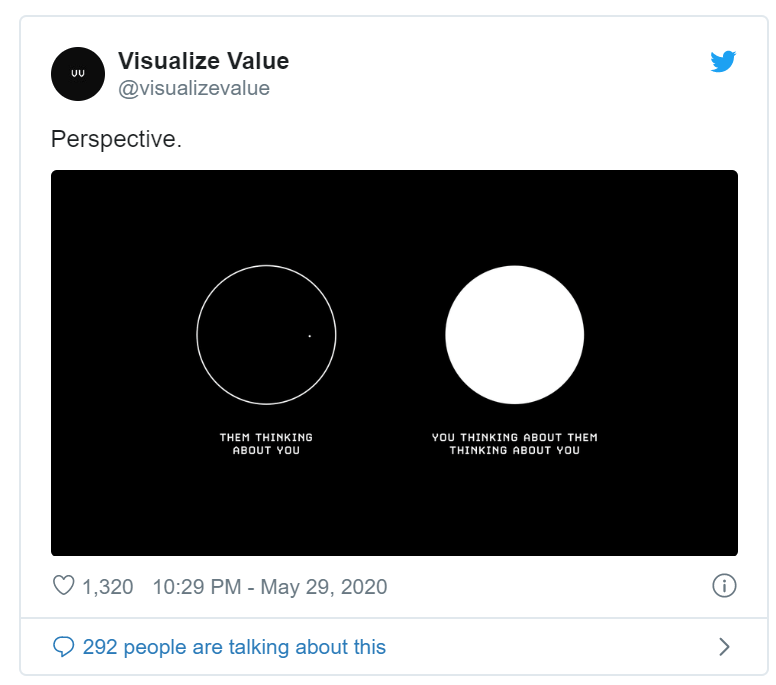776x685 pixels.
Task: Click the "ABOUT YOU" line under the hollow circle
Action: 266,451
